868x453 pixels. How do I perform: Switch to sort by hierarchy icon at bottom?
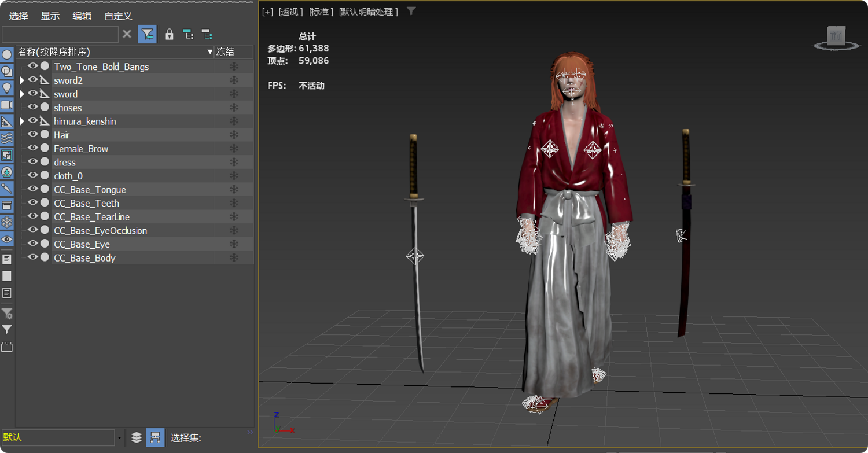pyautogui.click(x=155, y=438)
